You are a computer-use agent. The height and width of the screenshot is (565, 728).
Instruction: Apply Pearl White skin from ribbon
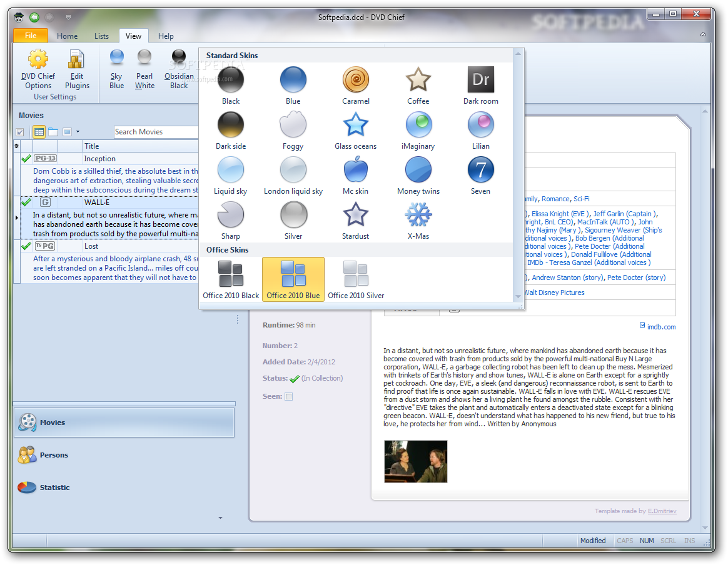tap(144, 69)
